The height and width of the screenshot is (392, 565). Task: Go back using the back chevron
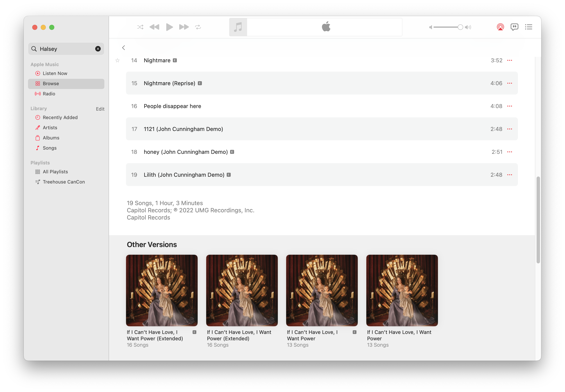124,48
